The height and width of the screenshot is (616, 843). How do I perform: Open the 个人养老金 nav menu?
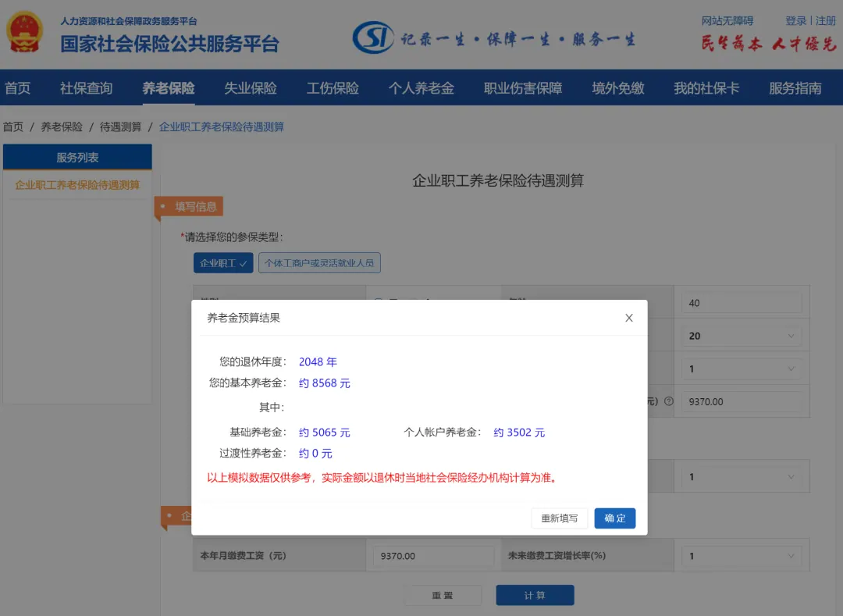pos(421,87)
